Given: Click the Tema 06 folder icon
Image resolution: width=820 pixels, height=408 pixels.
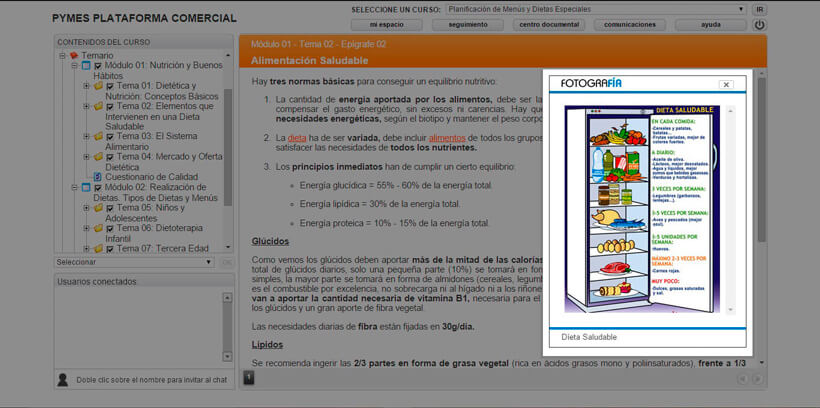Looking at the screenshot, I should 98,228.
